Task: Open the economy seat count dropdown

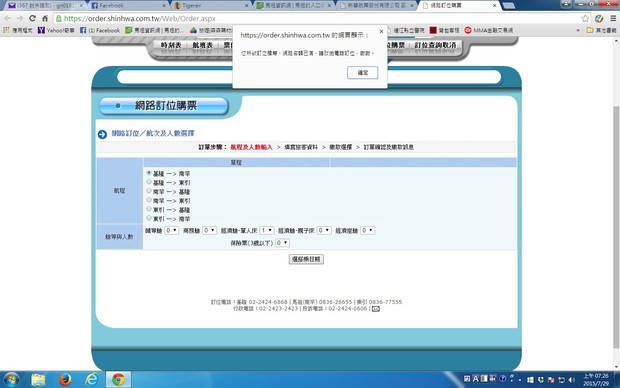Action: [x=367, y=230]
